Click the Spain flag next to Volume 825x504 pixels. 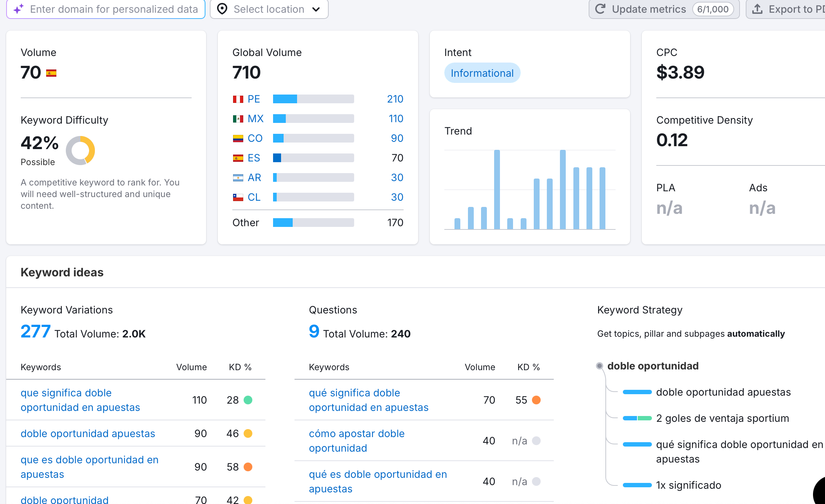tap(51, 73)
